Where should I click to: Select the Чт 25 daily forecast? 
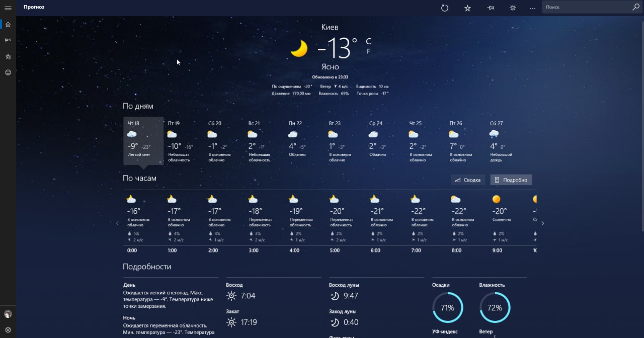[x=425, y=140]
